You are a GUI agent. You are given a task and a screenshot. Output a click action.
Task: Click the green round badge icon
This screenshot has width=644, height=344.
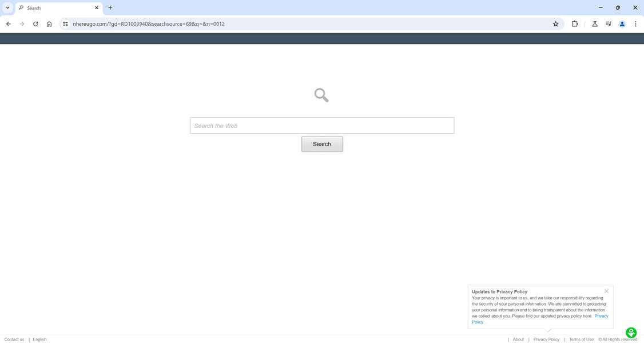tap(631, 333)
